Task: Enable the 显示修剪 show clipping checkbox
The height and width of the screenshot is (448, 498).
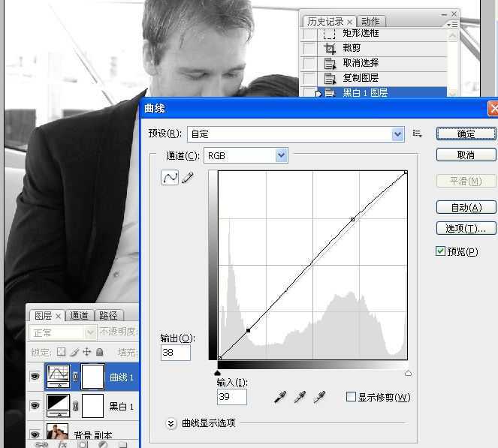Action: coord(351,397)
